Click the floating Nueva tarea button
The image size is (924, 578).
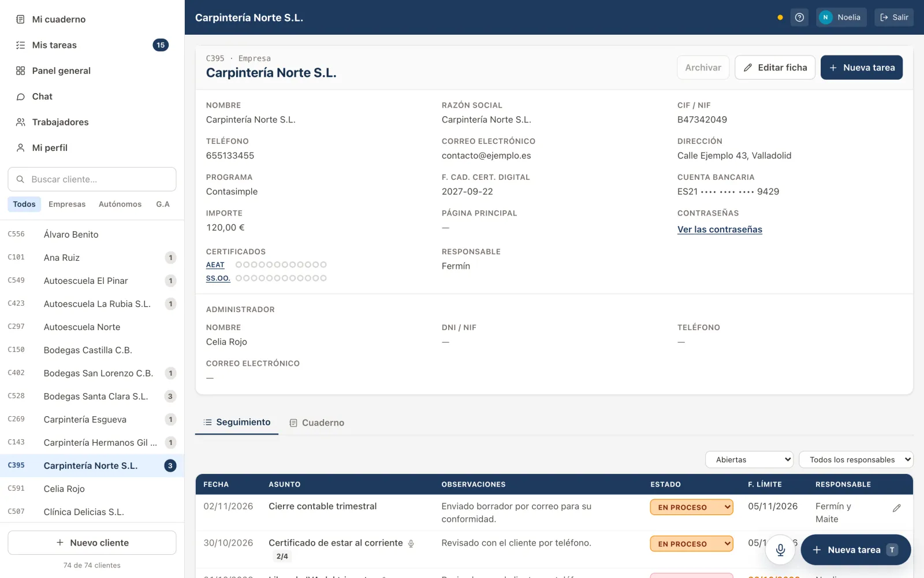pyautogui.click(x=855, y=550)
